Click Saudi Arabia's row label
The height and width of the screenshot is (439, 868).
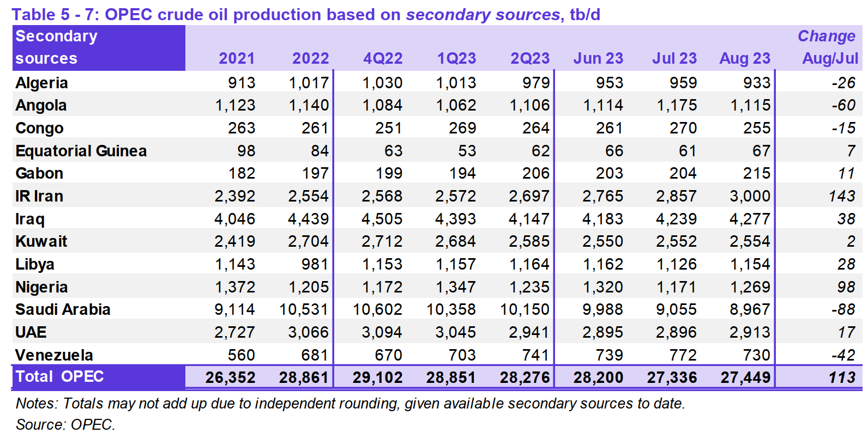coord(63,309)
